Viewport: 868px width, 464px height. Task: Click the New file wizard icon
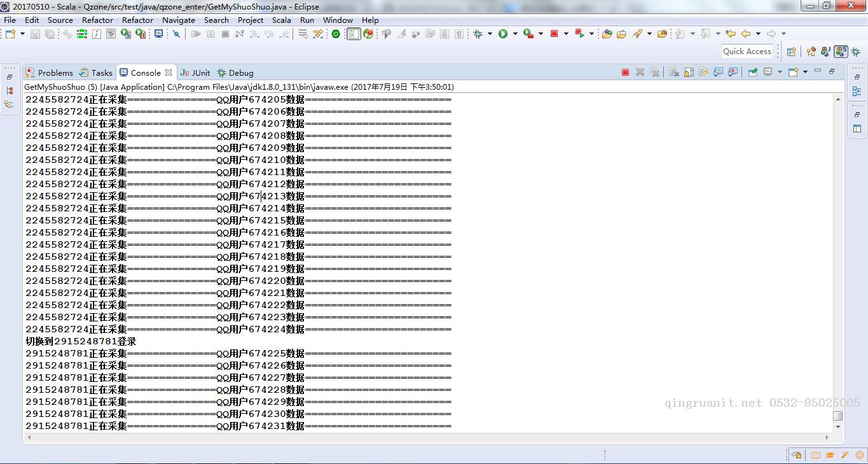coord(10,34)
